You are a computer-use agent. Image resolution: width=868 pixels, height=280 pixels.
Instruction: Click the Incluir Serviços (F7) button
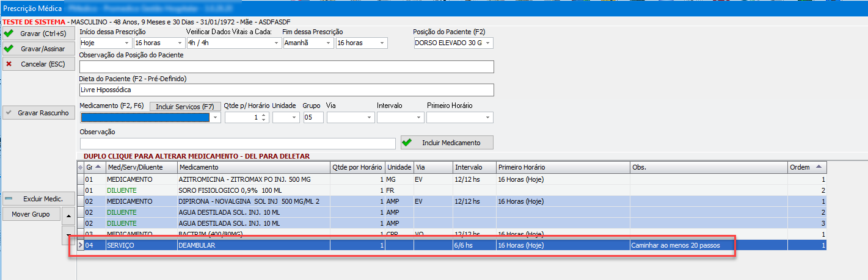185,106
